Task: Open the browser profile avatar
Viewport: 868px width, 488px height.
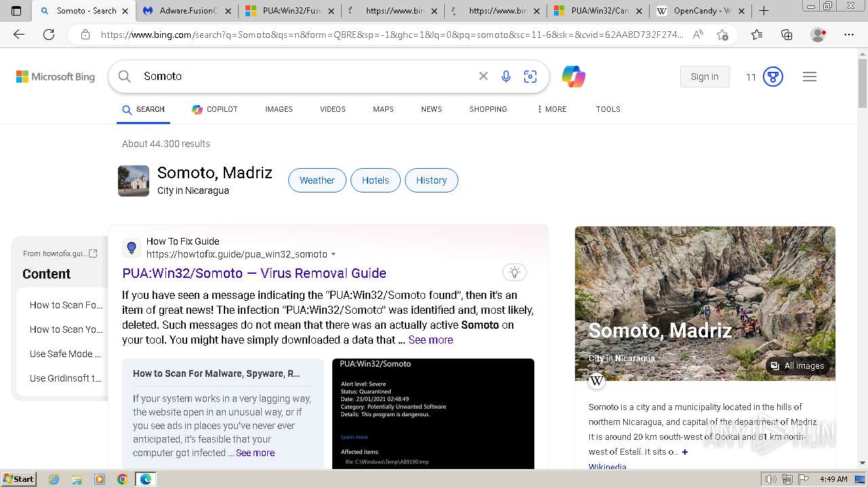Action: tap(818, 35)
